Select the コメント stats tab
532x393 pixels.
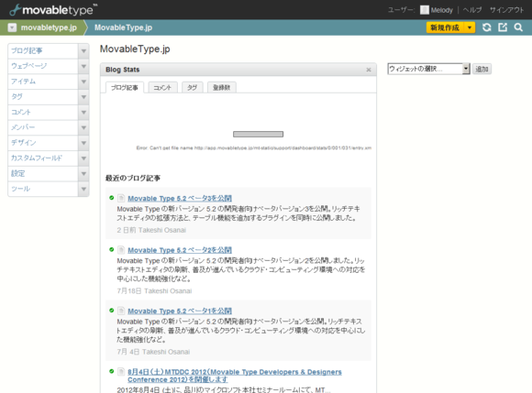pyautogui.click(x=162, y=87)
